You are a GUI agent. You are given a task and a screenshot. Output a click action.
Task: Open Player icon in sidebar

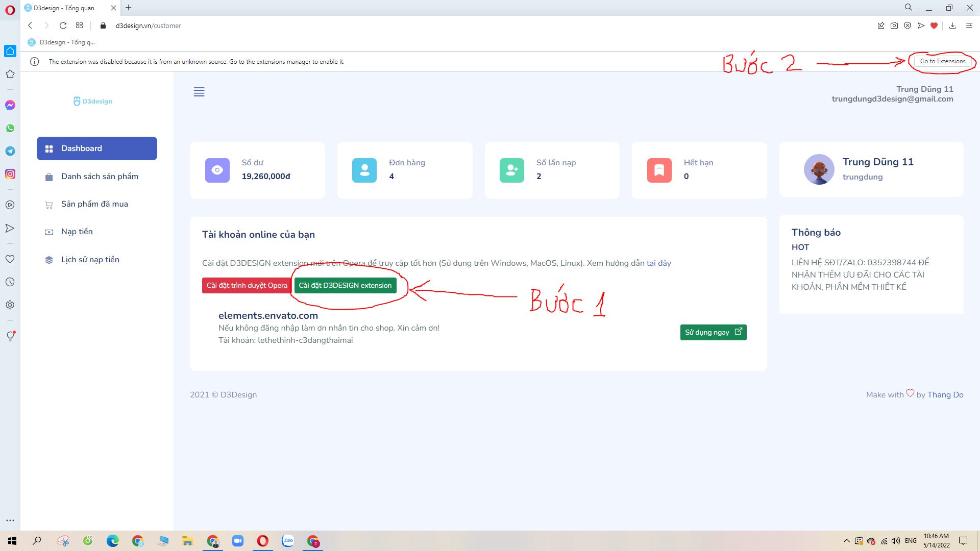[x=10, y=205]
